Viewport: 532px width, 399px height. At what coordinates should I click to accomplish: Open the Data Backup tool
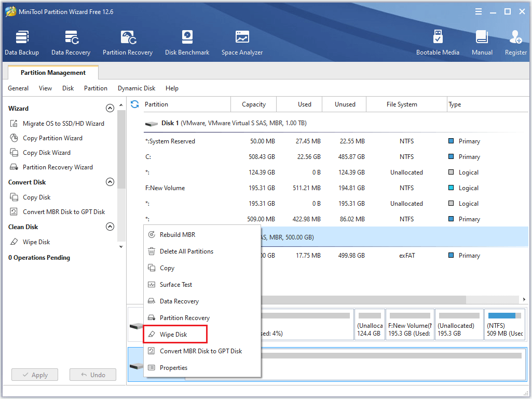tap(22, 43)
